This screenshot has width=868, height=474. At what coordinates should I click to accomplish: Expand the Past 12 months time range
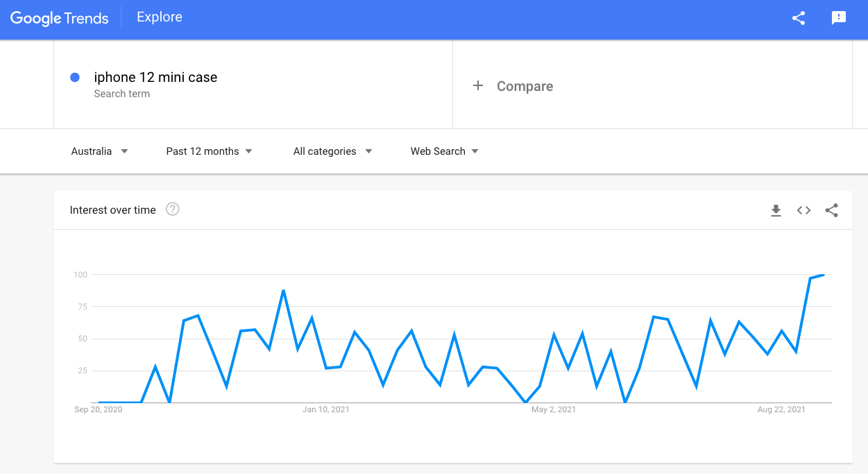pos(209,151)
